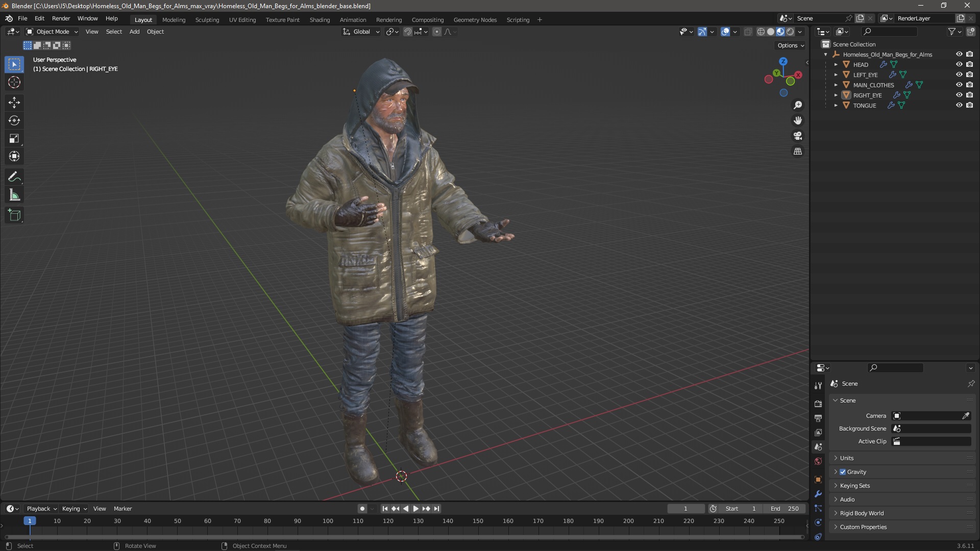Switch to the Scripting workspace tab
980x551 pixels.
[x=518, y=20]
